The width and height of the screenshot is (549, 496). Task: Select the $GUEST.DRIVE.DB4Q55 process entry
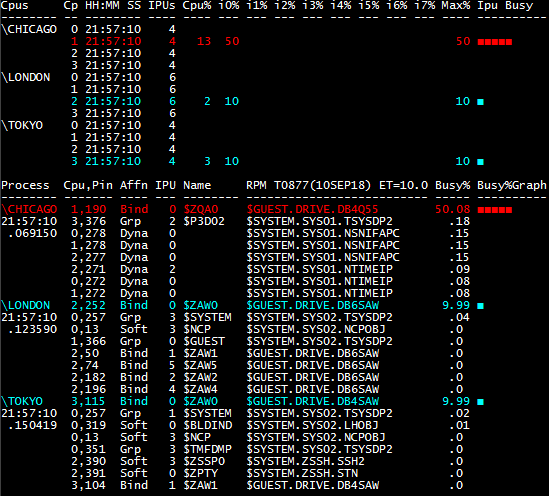[x=312, y=209]
